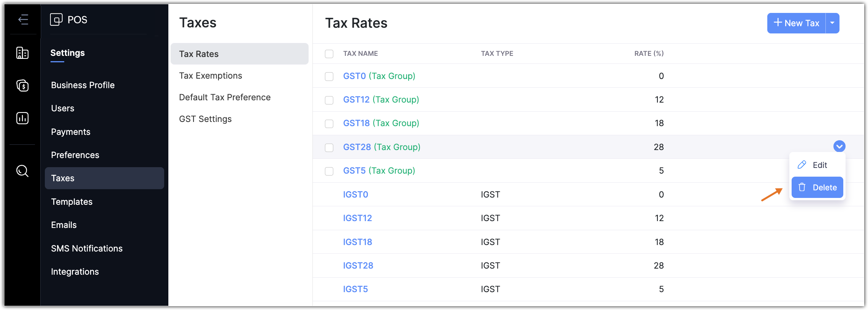This screenshot has width=868, height=310.
Task: Click the magnifier search icon
Action: tap(22, 171)
